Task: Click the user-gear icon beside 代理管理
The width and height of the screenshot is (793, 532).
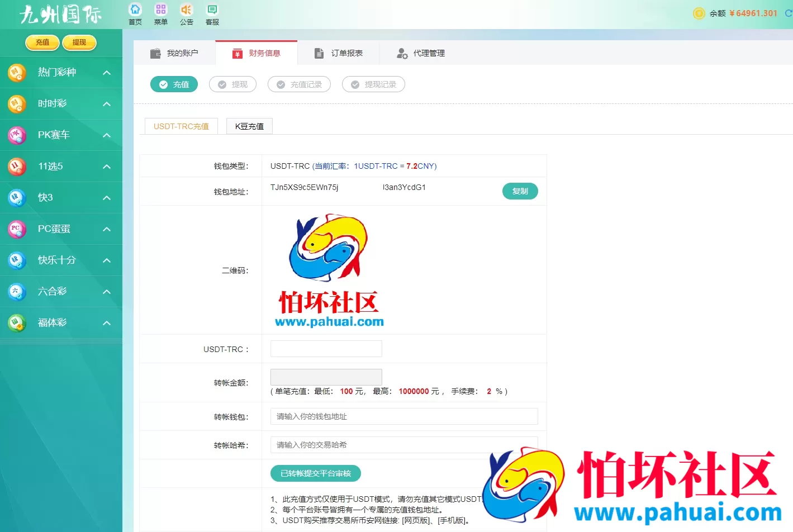Action: click(x=402, y=54)
